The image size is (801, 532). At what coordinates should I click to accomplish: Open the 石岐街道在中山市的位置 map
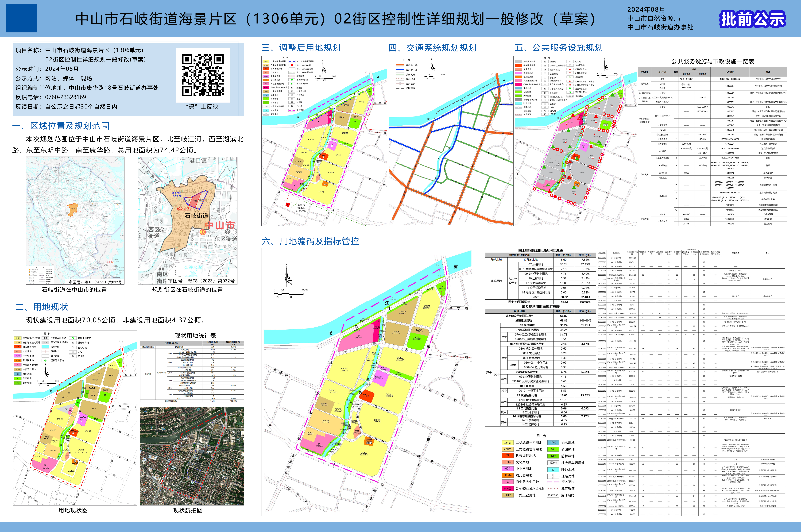tap(75, 220)
